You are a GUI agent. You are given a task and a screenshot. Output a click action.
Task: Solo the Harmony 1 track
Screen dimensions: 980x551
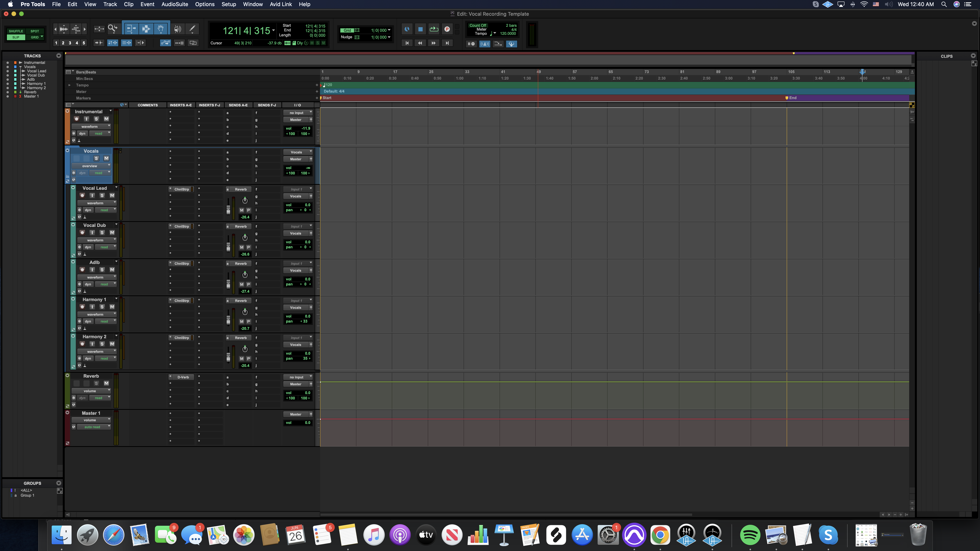coord(102,307)
